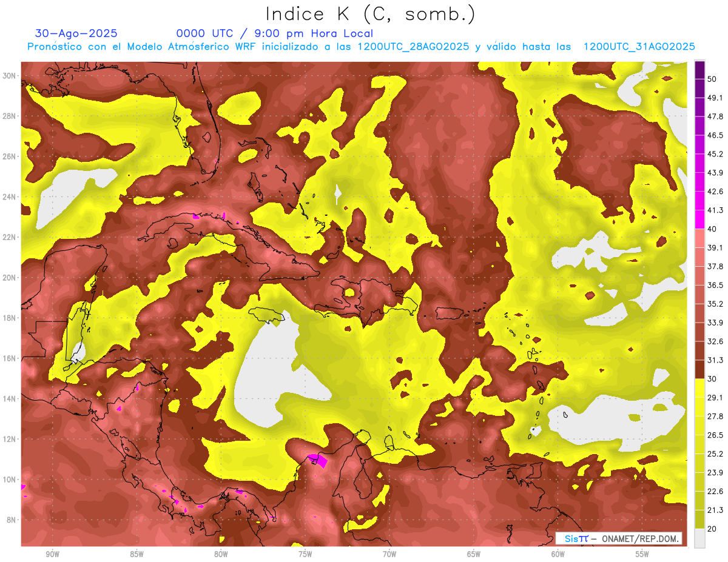Image resolution: width=728 pixels, height=562 pixels.
Task: Click the '12N' latitude axis label
Action: [x=10, y=439]
